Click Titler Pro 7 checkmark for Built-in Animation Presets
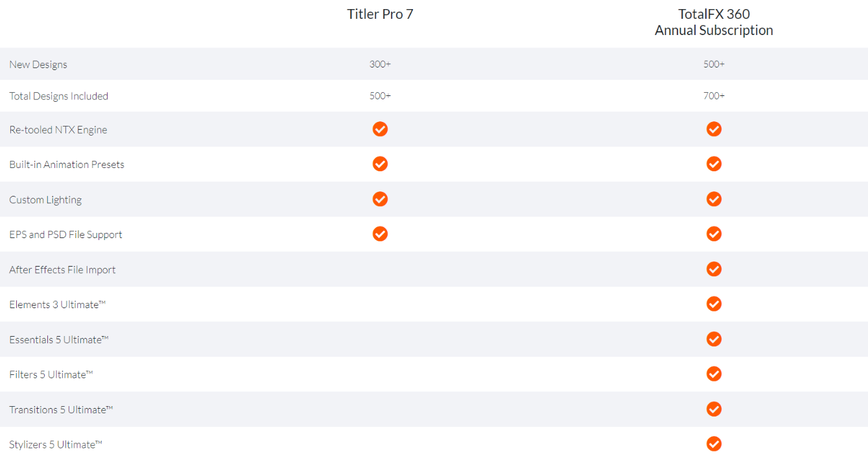The width and height of the screenshot is (868, 458). tap(380, 164)
